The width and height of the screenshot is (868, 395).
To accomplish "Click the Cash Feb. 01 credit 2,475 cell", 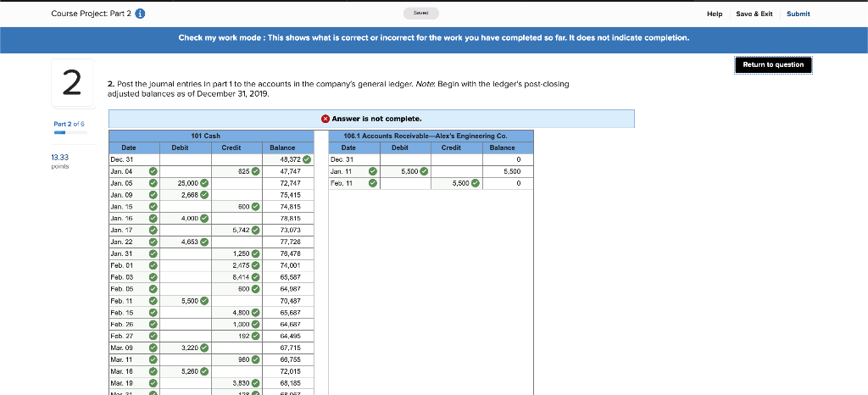I will (x=237, y=265).
